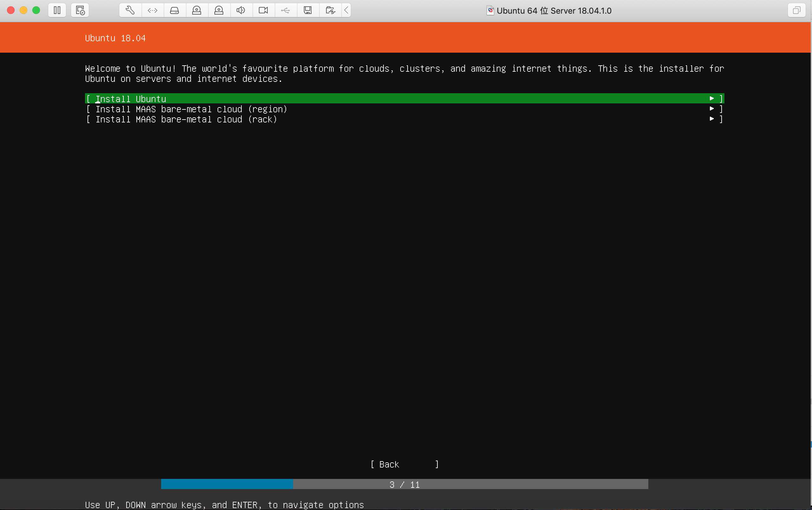Click the USB device icon
Screen dimensions: 812x510
click(x=285, y=10)
